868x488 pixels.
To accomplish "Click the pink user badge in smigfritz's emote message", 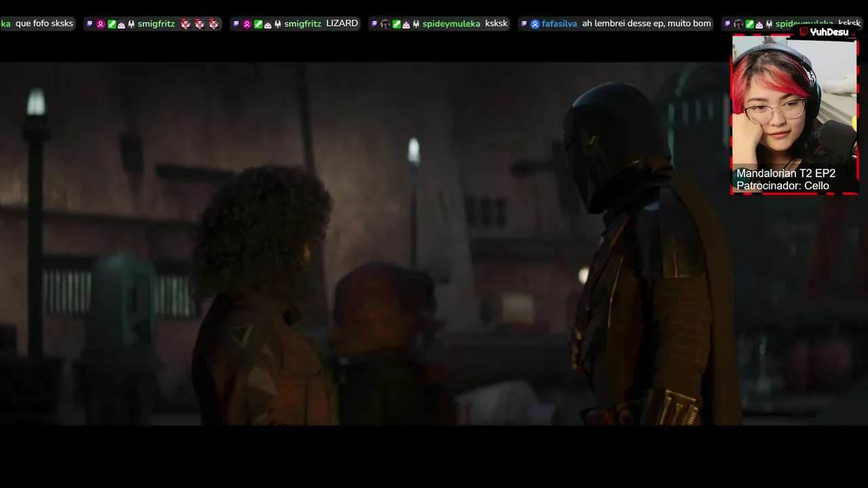I will 100,24.
